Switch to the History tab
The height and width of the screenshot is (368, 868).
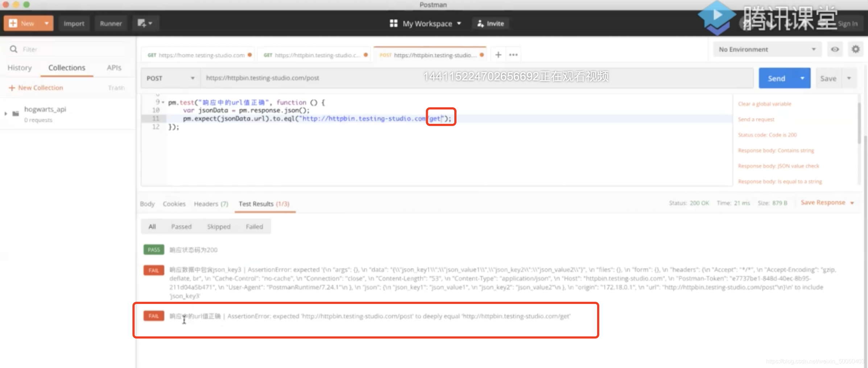[20, 68]
